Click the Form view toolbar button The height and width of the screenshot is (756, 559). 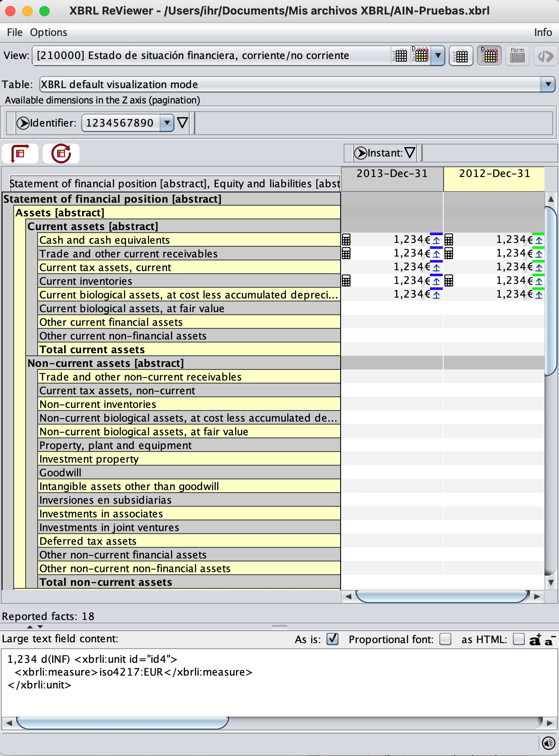518,56
